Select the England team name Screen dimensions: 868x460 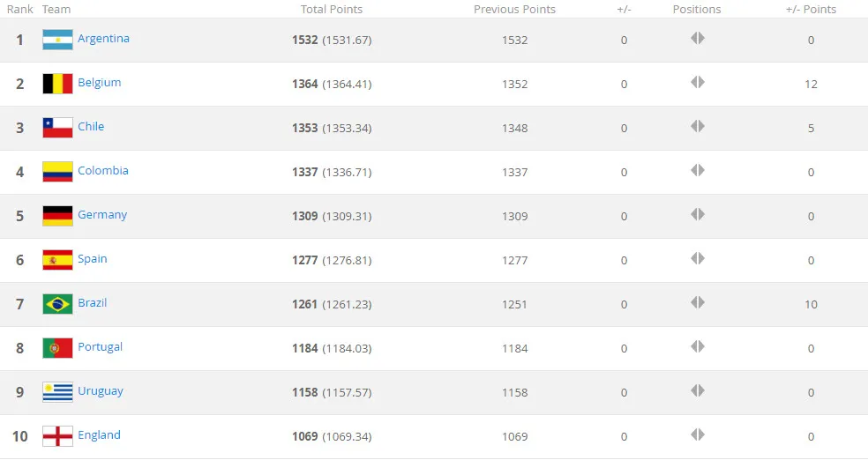99,435
